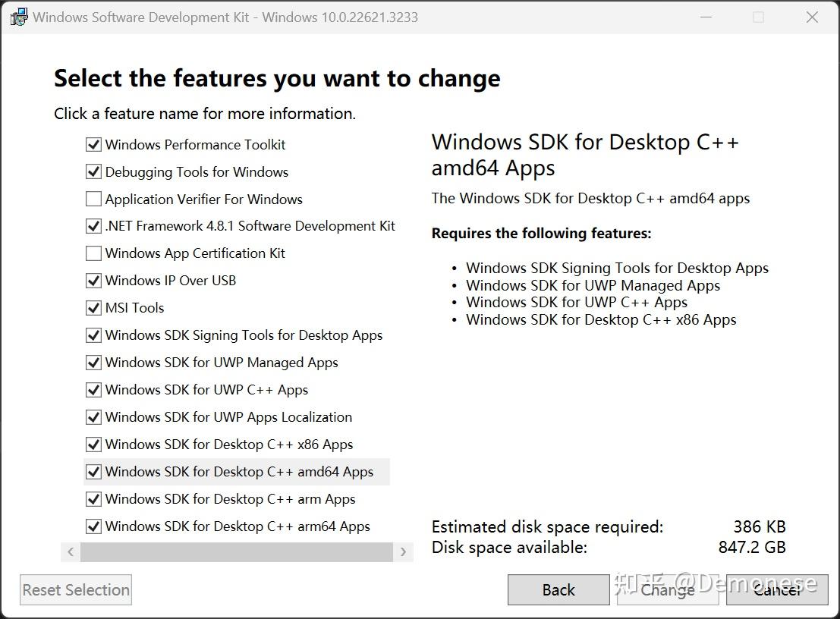Select Desktop C++ arm Apps feature name
This screenshot has height=619, width=840.
[230, 499]
